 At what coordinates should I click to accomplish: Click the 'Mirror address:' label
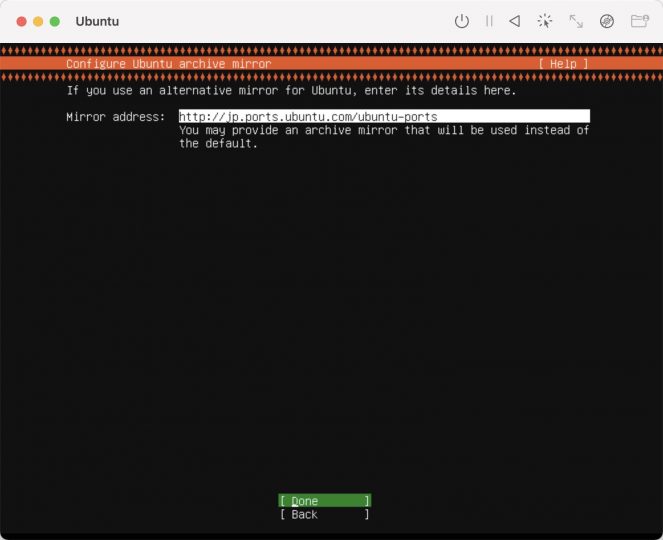[x=115, y=117]
